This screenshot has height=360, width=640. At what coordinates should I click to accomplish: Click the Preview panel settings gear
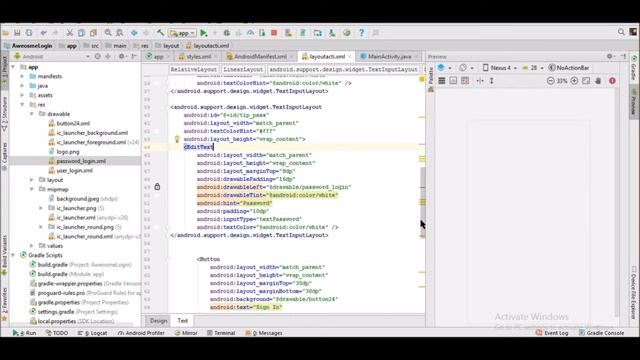coord(609,56)
